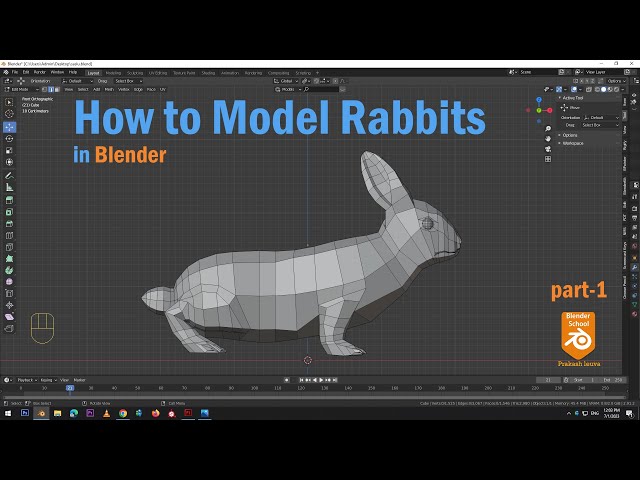
Task: Switch to the Modeling workspace tab
Action: (x=113, y=73)
